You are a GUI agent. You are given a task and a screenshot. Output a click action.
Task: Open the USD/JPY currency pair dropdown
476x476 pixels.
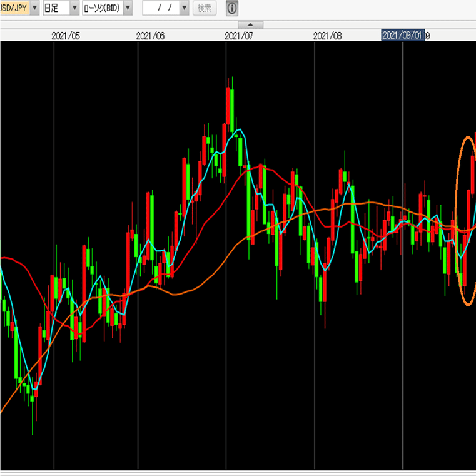click(x=34, y=8)
